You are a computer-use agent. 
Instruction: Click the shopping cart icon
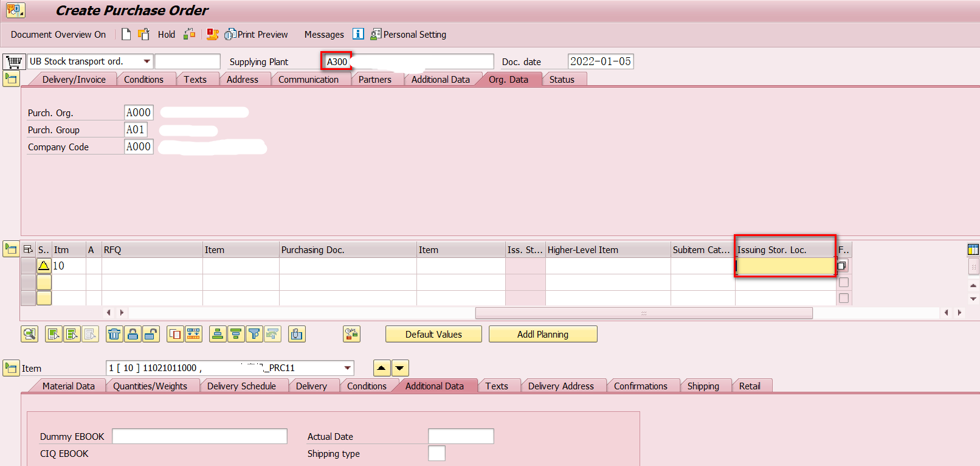[x=14, y=61]
